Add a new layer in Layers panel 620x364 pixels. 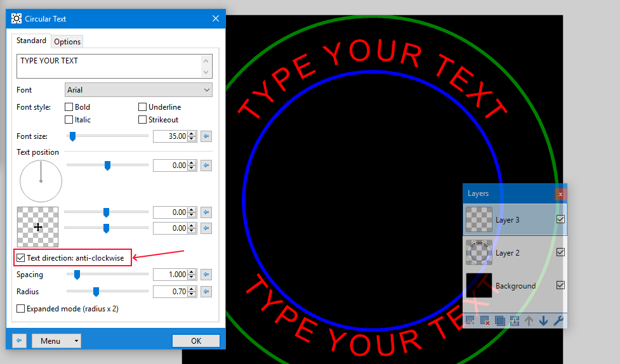[470, 321]
